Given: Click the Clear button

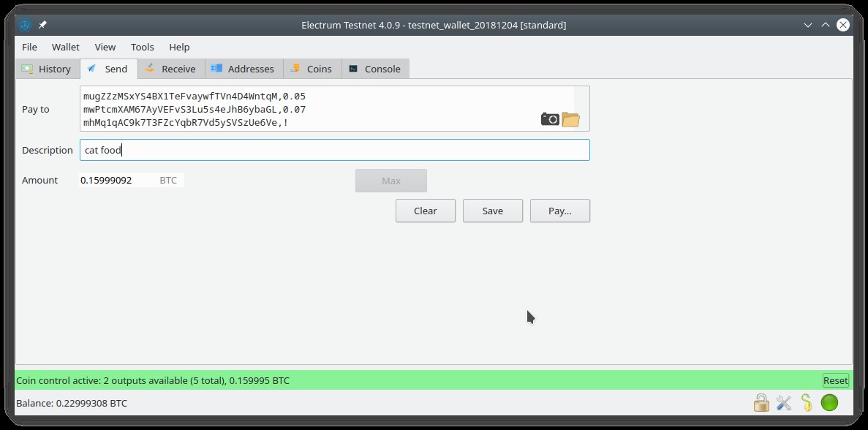Looking at the screenshot, I should (x=425, y=211).
